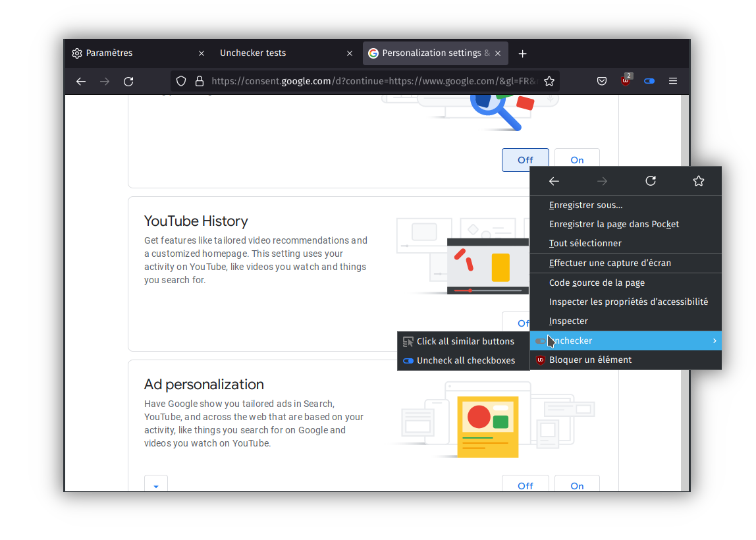Choose Inspecter from the context menu
The height and width of the screenshot is (540, 756).
click(x=626, y=321)
